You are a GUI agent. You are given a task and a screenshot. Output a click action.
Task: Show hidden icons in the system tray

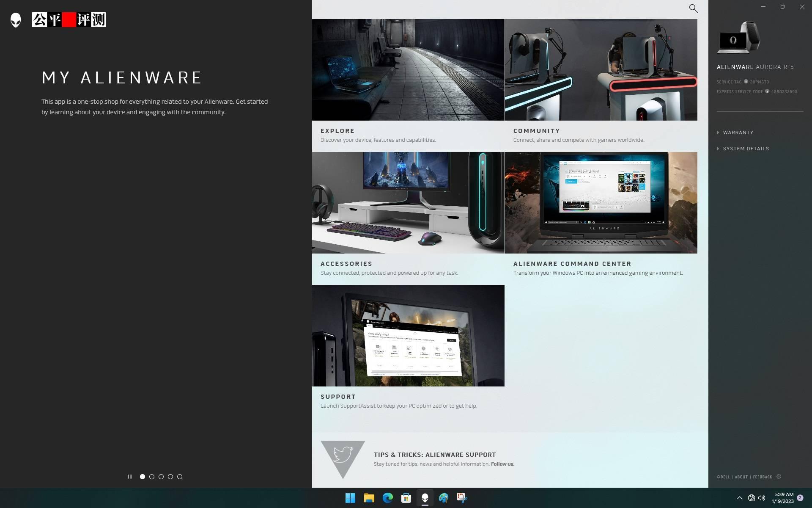[740, 498]
